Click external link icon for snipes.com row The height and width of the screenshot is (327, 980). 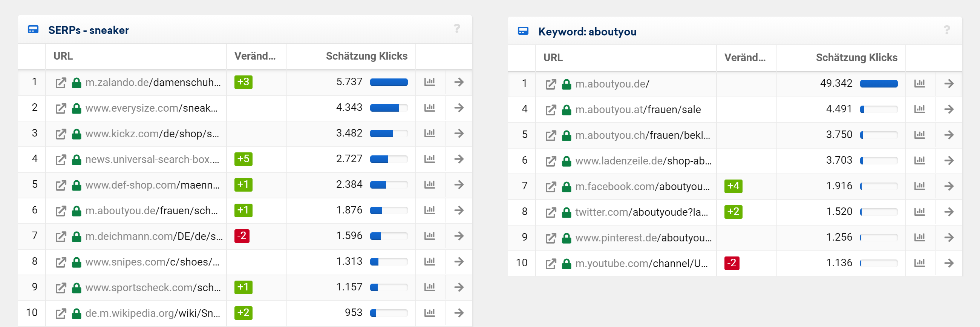[x=60, y=262]
